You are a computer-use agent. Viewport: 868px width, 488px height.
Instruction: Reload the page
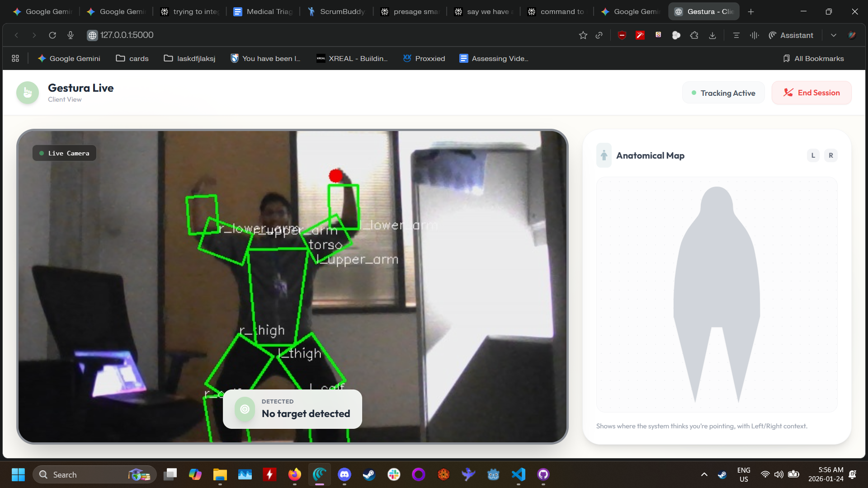(52, 35)
